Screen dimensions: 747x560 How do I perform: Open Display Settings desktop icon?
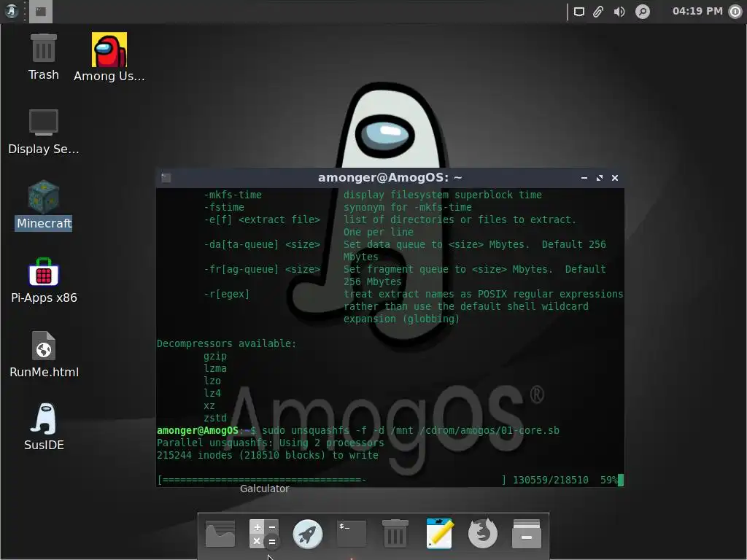43,131
